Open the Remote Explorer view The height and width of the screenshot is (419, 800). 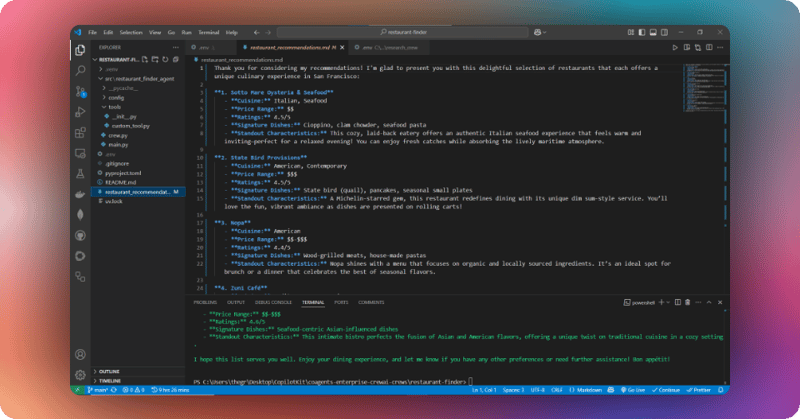pyautogui.click(x=80, y=153)
